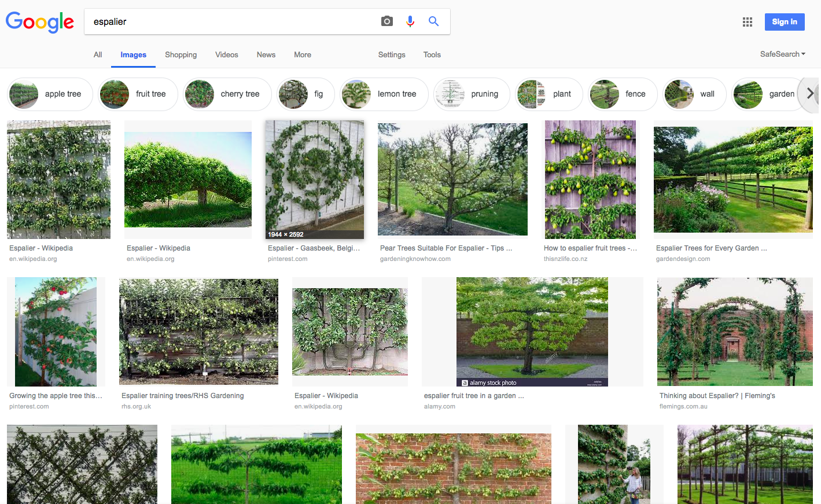The image size is (821, 504).
Task: Click the search by image camera icon
Action: [x=387, y=21]
